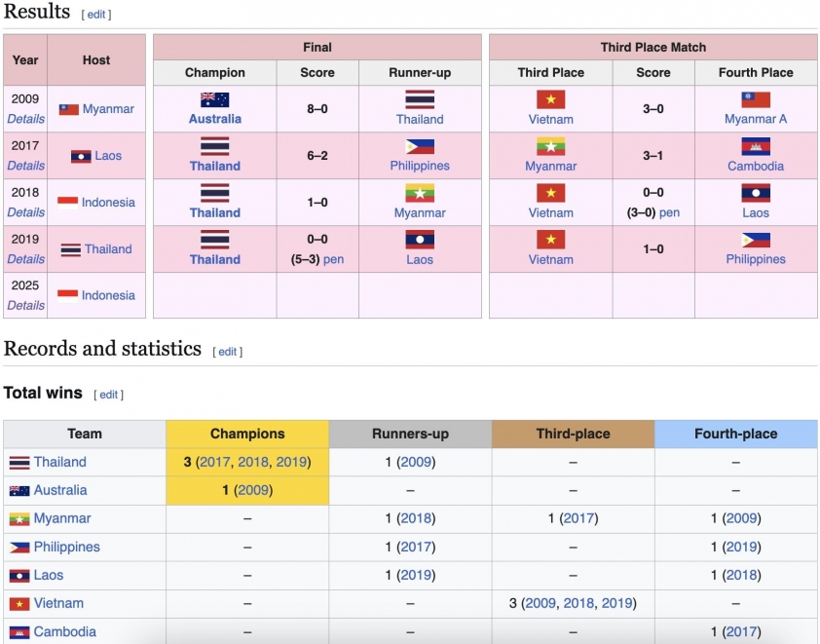Open the Australia team link in Total wins
The image size is (820, 644).
click(x=60, y=491)
